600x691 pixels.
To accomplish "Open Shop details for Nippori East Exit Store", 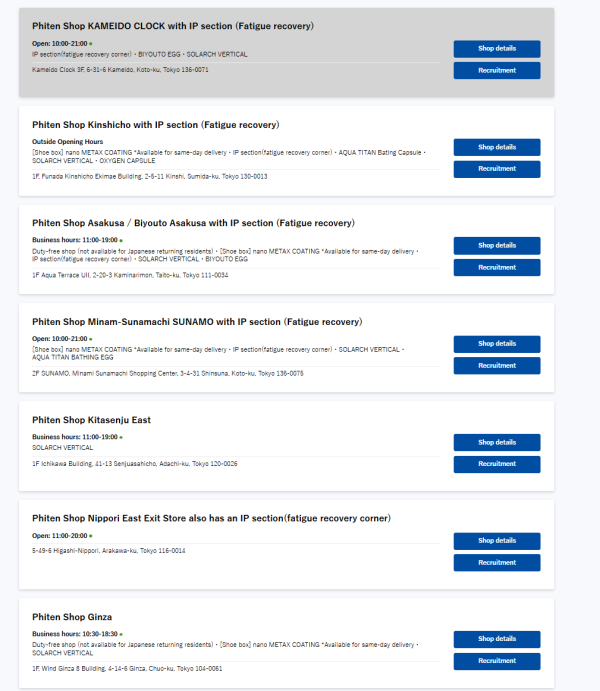I will (496, 541).
